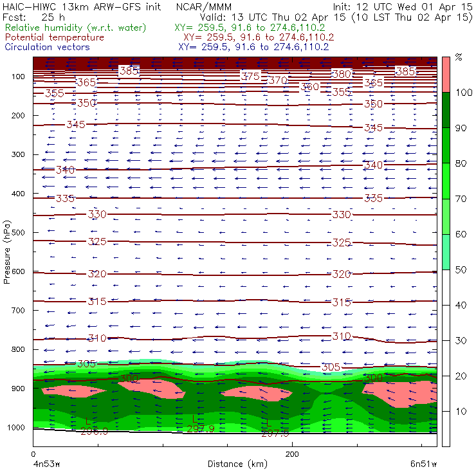Screen dimensions: 476x476
Task: Click the pink above-100% colorbar segment
Action: pyautogui.click(x=446, y=75)
